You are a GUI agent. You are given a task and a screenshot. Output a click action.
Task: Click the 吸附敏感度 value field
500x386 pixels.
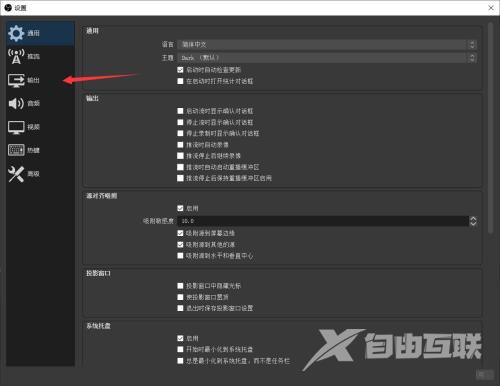[x=323, y=221]
